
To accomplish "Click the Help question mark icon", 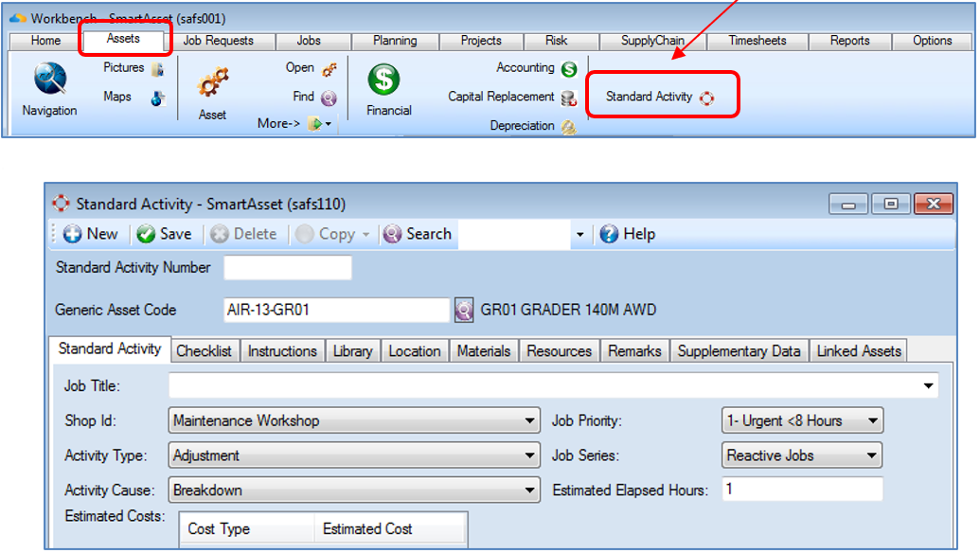I will pos(609,234).
